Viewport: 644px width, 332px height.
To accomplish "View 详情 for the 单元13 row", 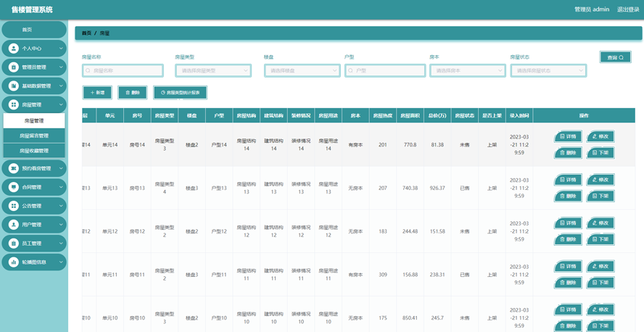I will tap(568, 180).
